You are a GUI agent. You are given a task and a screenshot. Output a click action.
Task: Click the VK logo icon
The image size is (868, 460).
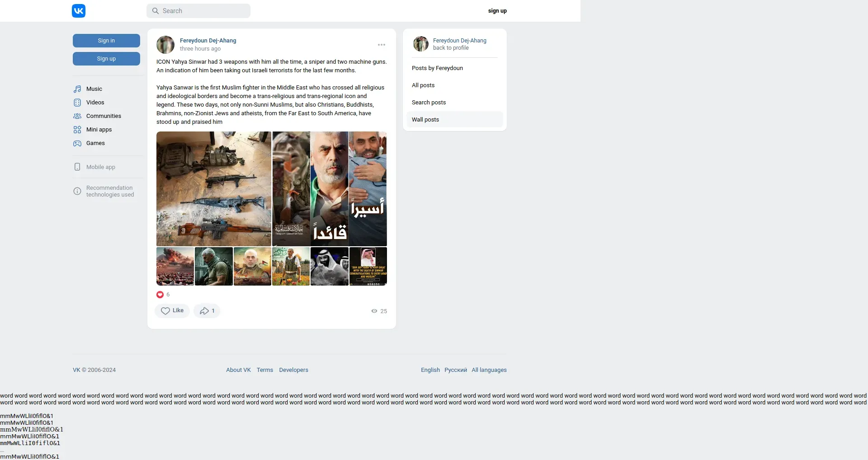click(79, 11)
